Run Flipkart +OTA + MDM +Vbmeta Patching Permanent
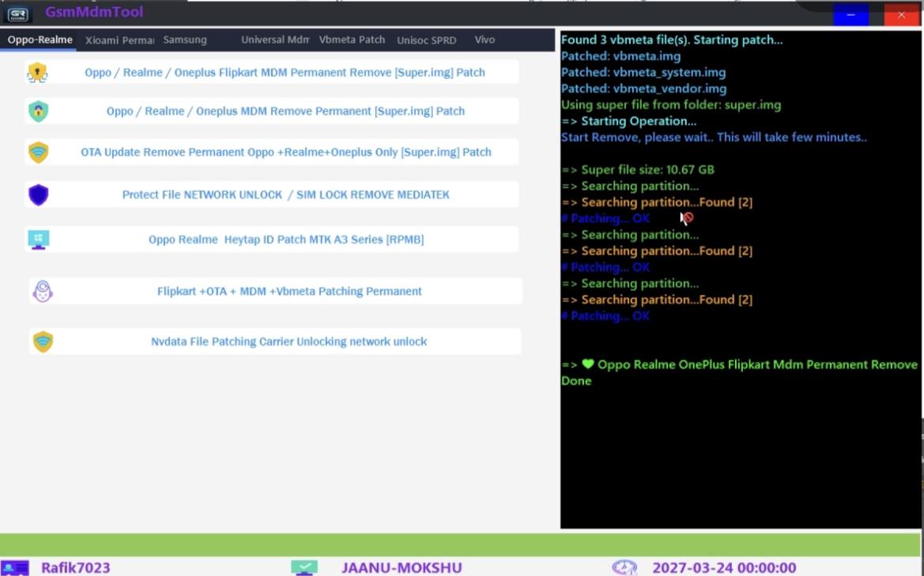The height and width of the screenshot is (576, 924). click(x=276, y=291)
